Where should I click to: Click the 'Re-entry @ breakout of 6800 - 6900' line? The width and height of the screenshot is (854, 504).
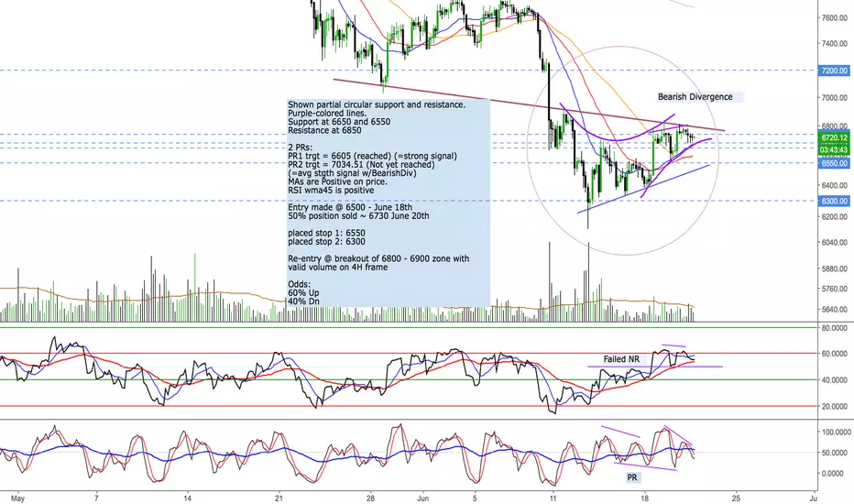378,258
